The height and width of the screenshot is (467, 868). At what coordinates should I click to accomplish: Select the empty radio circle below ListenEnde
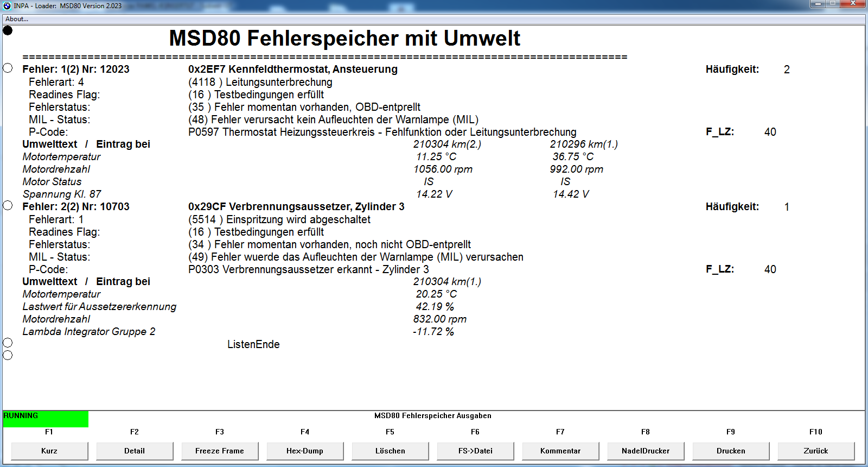tap(8, 355)
